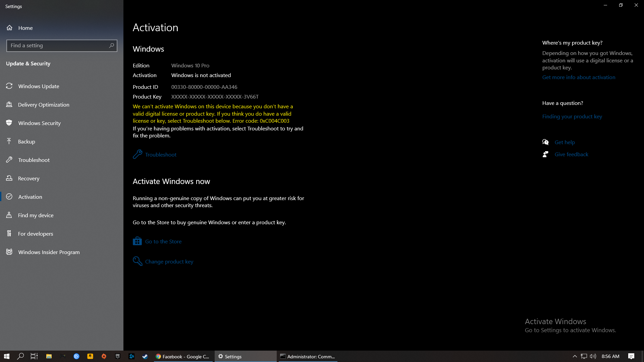Switch to Facebook Google Chrome window
The height and width of the screenshot is (362, 644).
[x=183, y=356]
